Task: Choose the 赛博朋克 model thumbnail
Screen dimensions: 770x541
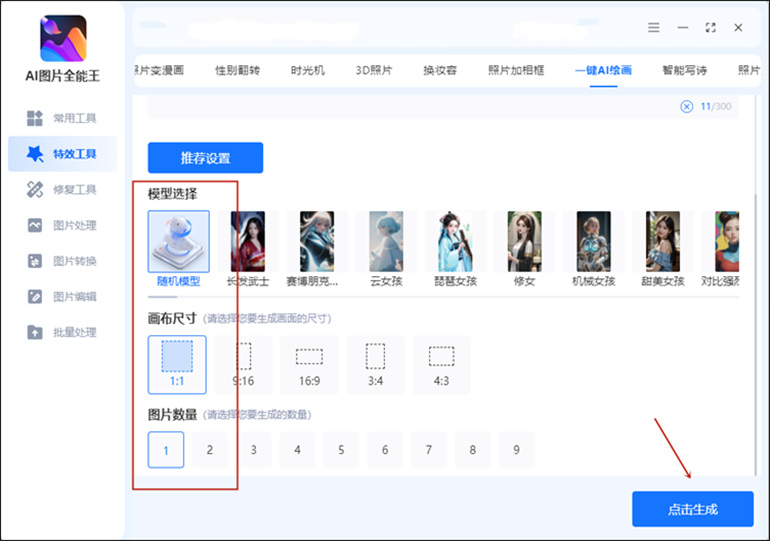Action: click(x=317, y=242)
